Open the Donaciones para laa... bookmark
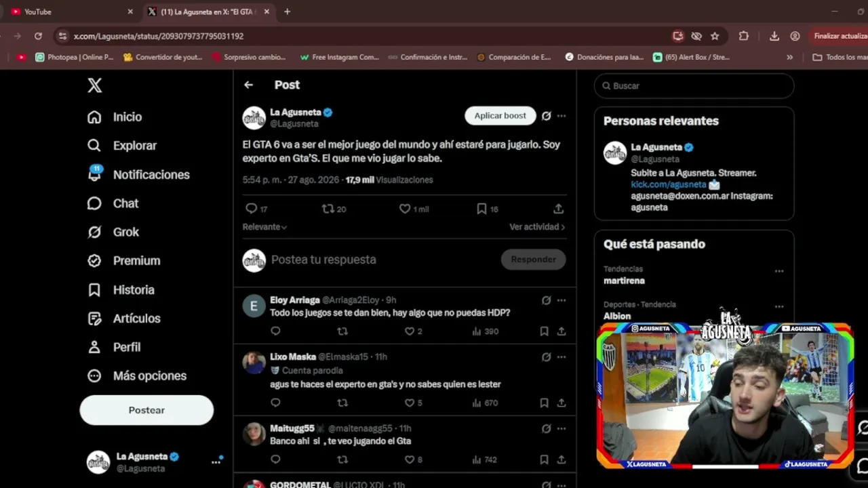This screenshot has height=488, width=868. click(x=605, y=58)
